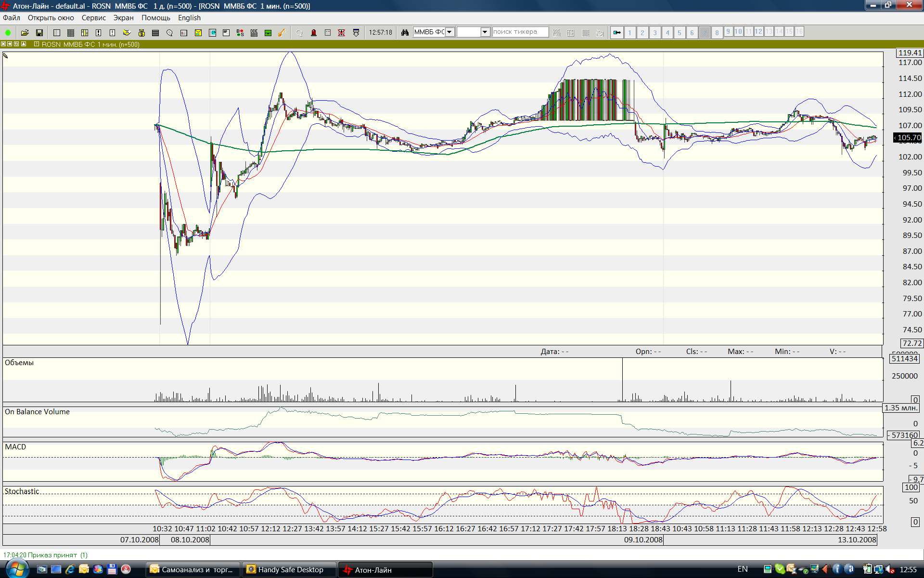Click the IF conditional orders icon

tap(226, 33)
